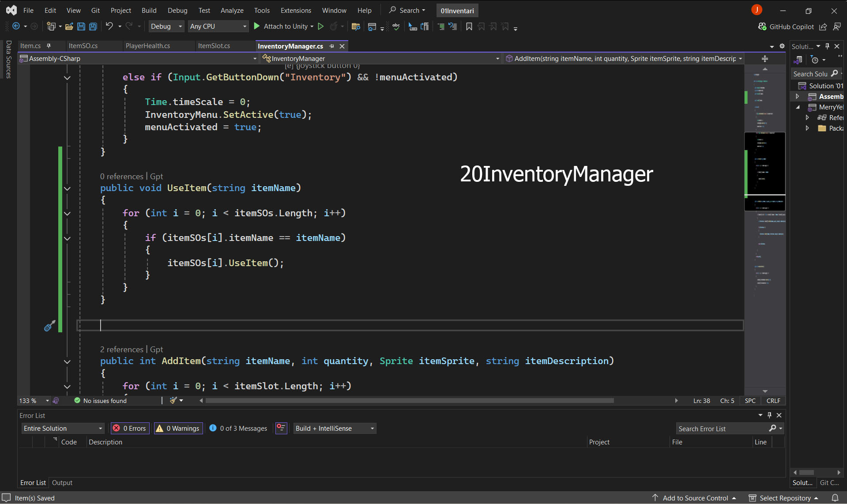Image resolution: width=847 pixels, height=504 pixels.
Task: Click the bookmark icon in toolbar
Action: (x=469, y=26)
